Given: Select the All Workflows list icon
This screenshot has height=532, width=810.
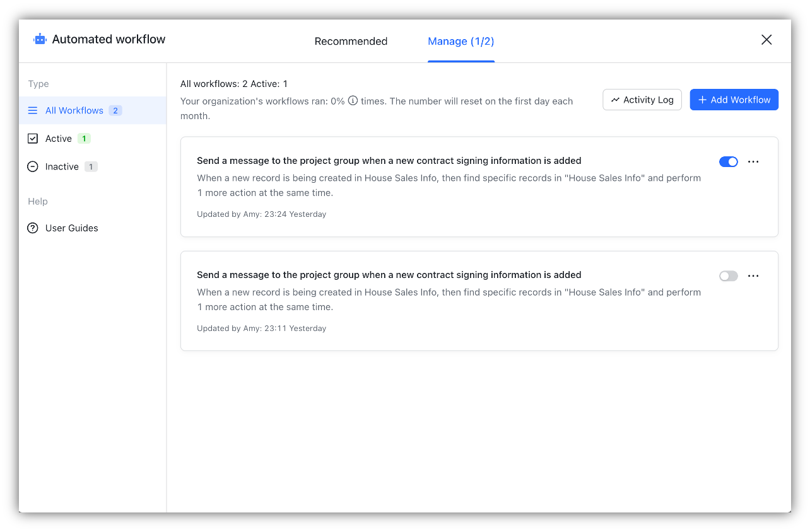Looking at the screenshot, I should (x=32, y=110).
